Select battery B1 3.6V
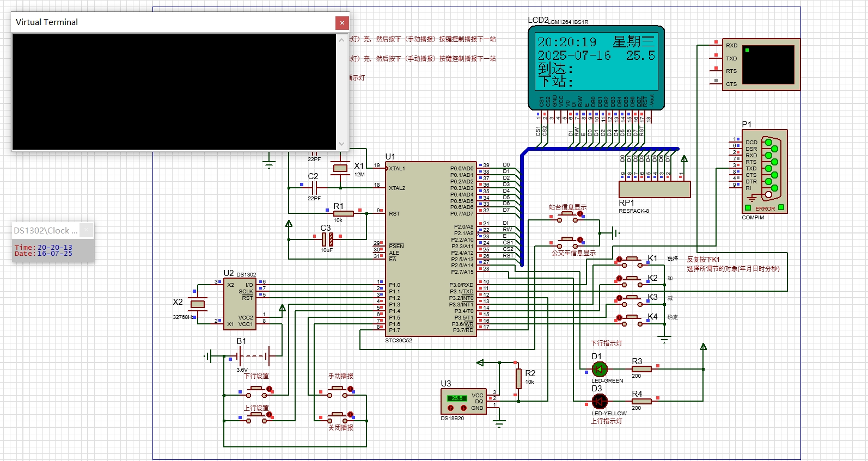The image size is (868, 461). [x=253, y=356]
